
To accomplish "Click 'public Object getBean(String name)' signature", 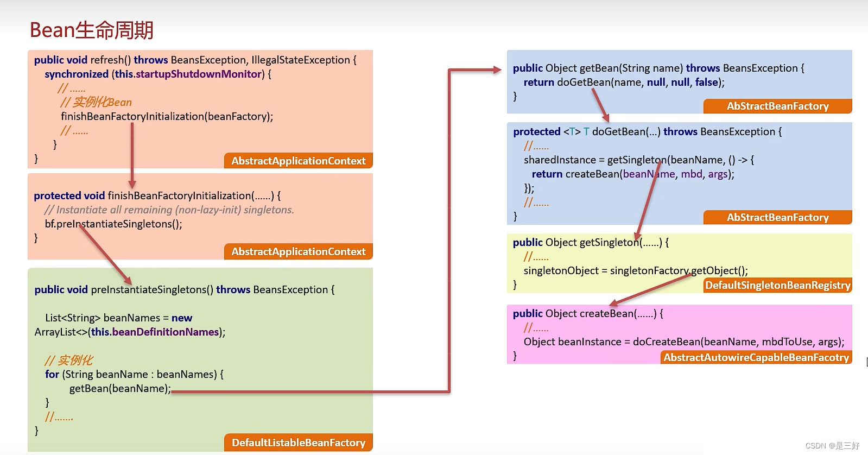I will coord(658,68).
